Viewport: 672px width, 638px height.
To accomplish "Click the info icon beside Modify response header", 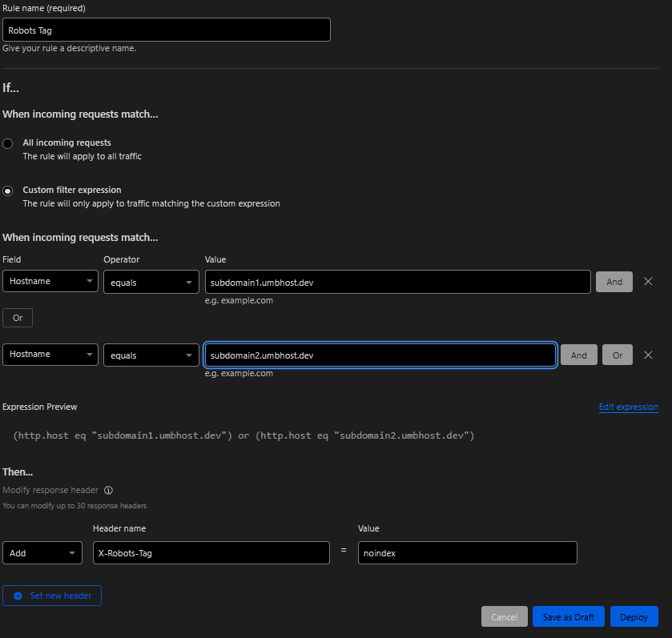I will click(x=108, y=490).
